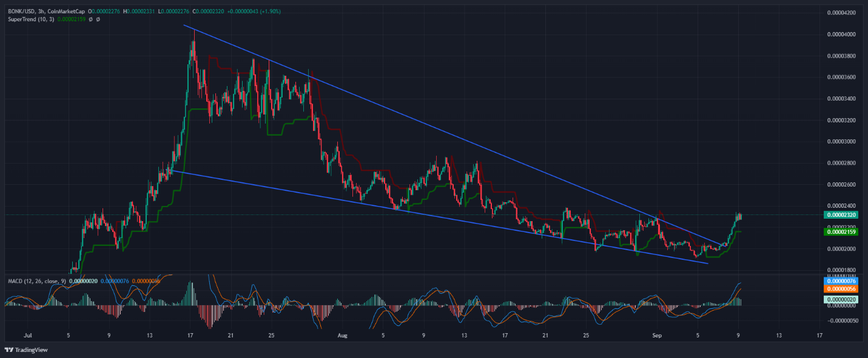This screenshot has height=358, width=868.
Task: Click the Aug label on time axis
Action: pyautogui.click(x=342, y=334)
